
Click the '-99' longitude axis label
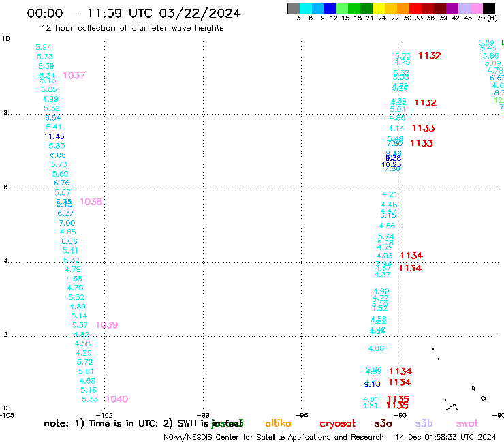(x=203, y=415)
